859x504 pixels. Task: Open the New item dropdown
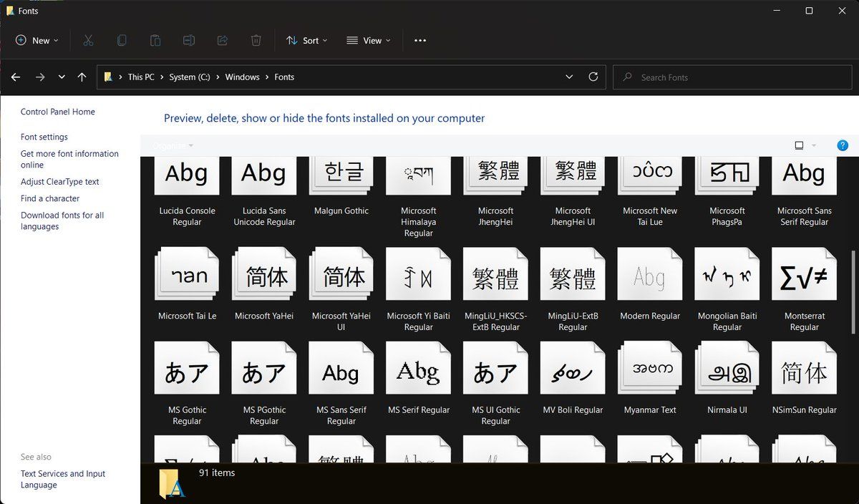point(37,41)
